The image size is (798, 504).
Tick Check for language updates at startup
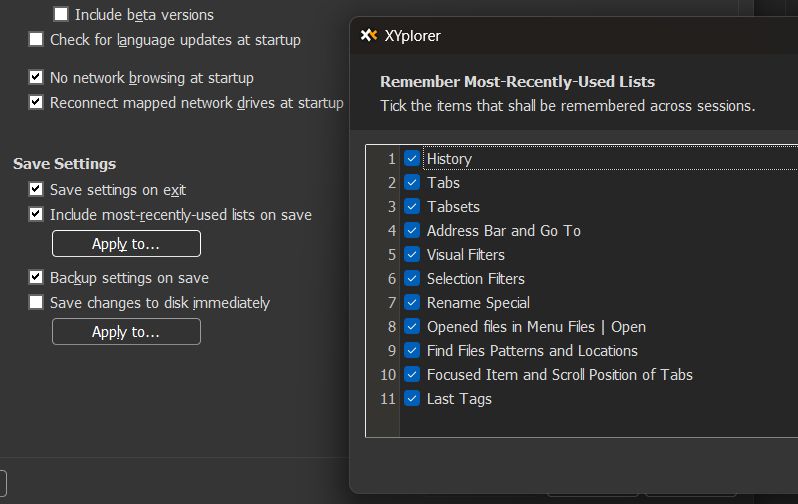[x=36, y=40]
